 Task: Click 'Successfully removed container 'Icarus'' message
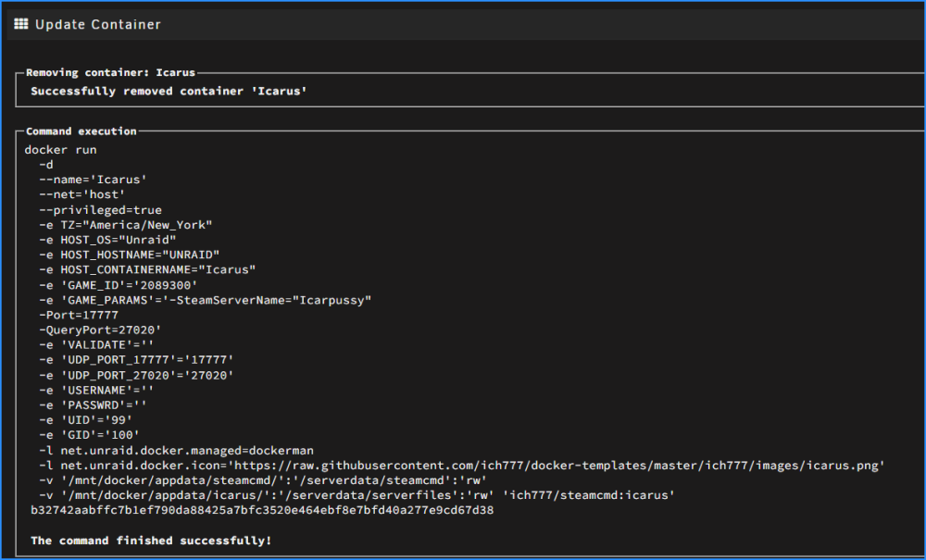pos(169,92)
